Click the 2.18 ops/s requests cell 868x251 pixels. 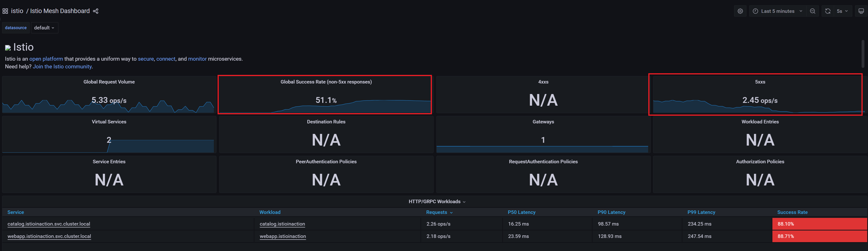coord(462,237)
